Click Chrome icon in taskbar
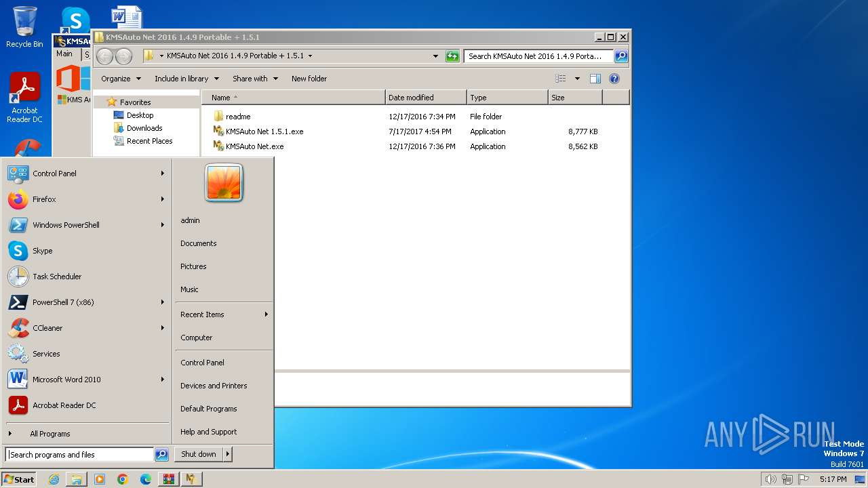 tap(123, 479)
